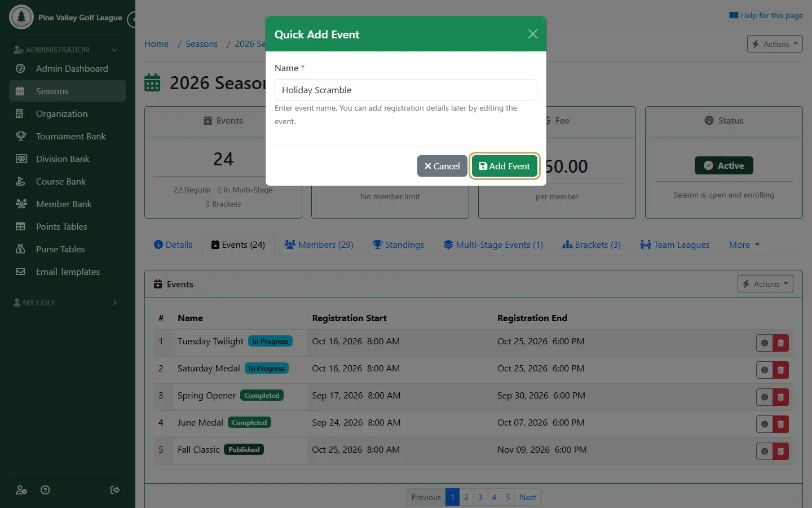Open the page-level Actions dropdown
Viewport: 812px width, 508px height.
(775, 43)
